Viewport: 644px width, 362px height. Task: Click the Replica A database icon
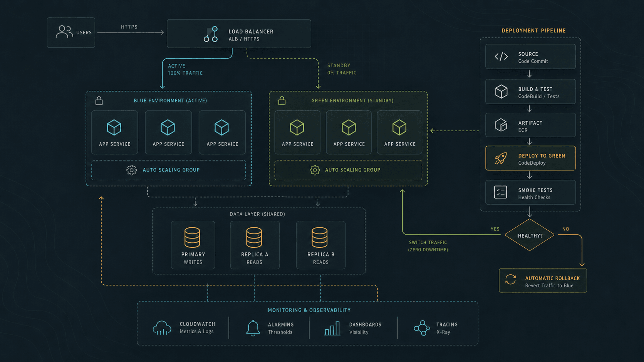[x=254, y=237]
